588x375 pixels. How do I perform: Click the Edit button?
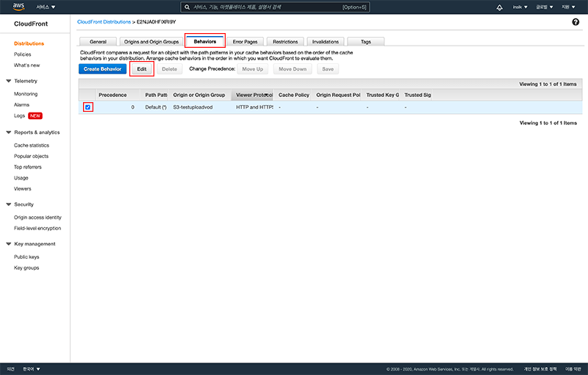pyautogui.click(x=142, y=69)
